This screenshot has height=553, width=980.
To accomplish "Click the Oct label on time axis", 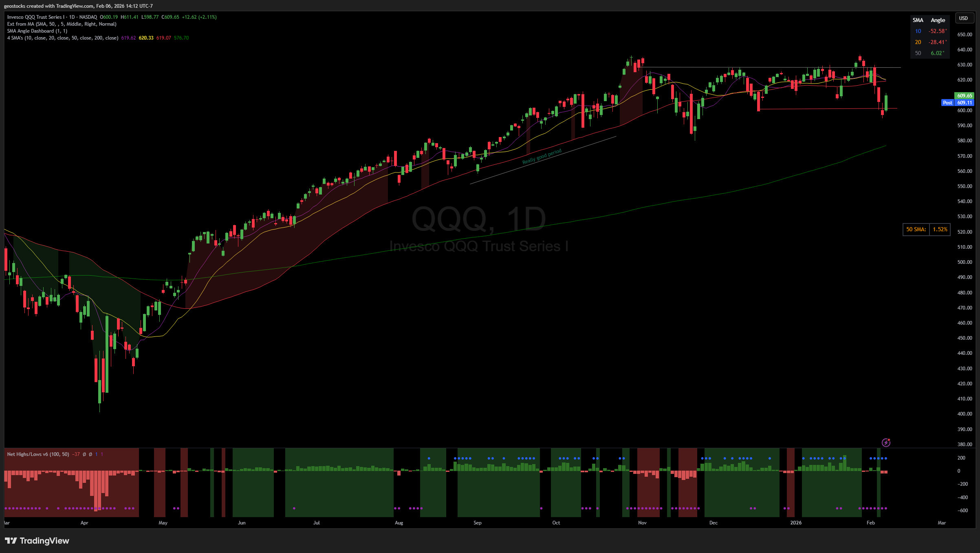I will tap(556, 523).
